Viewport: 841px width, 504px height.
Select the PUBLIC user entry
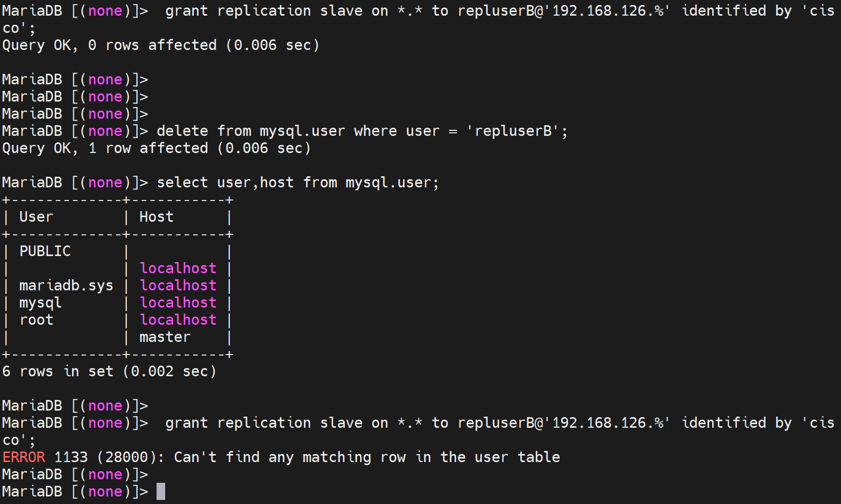[45, 251]
